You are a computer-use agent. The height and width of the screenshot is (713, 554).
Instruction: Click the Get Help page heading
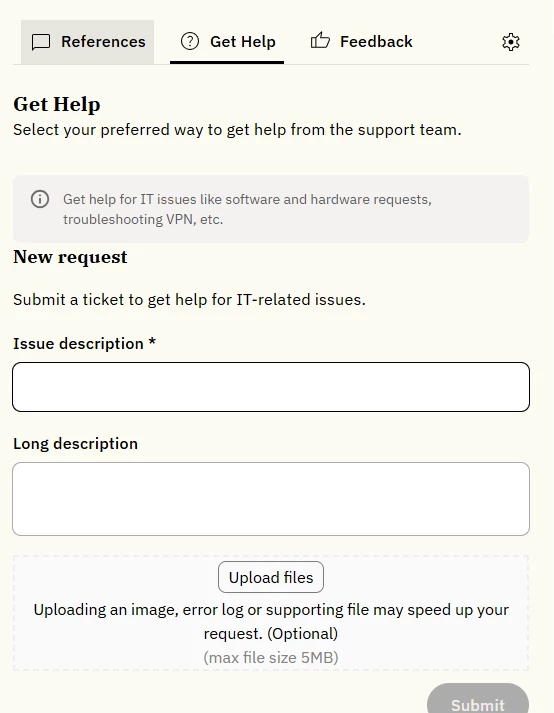click(57, 105)
